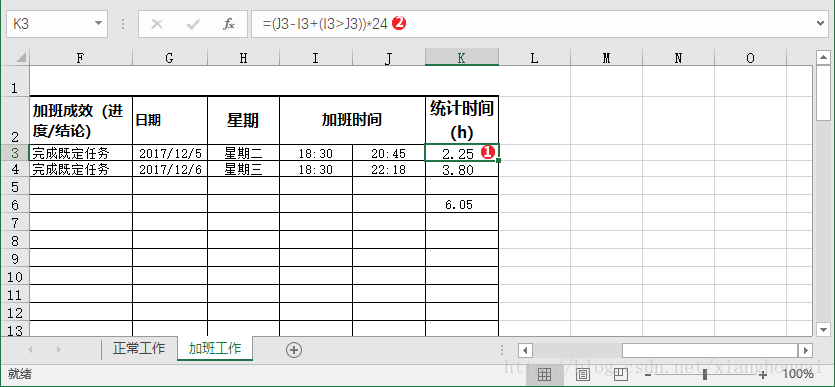Click the horizontal scrollbar thumb

tap(710, 350)
